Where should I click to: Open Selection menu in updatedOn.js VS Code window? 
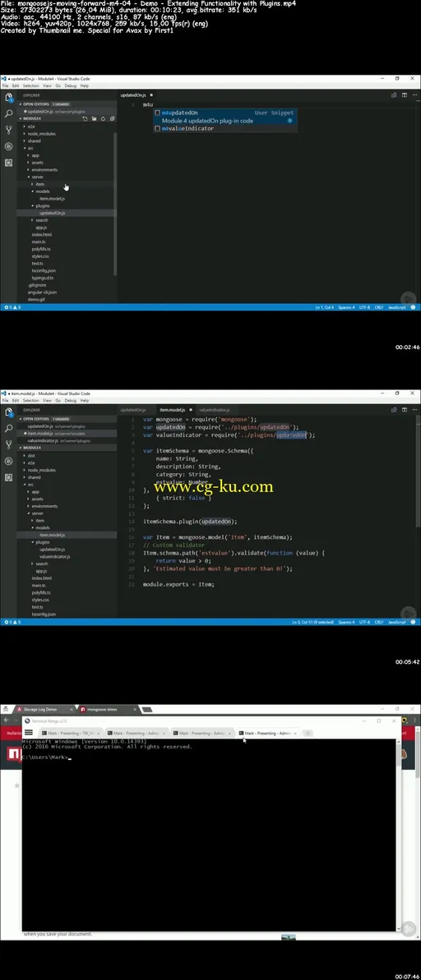tap(30, 85)
